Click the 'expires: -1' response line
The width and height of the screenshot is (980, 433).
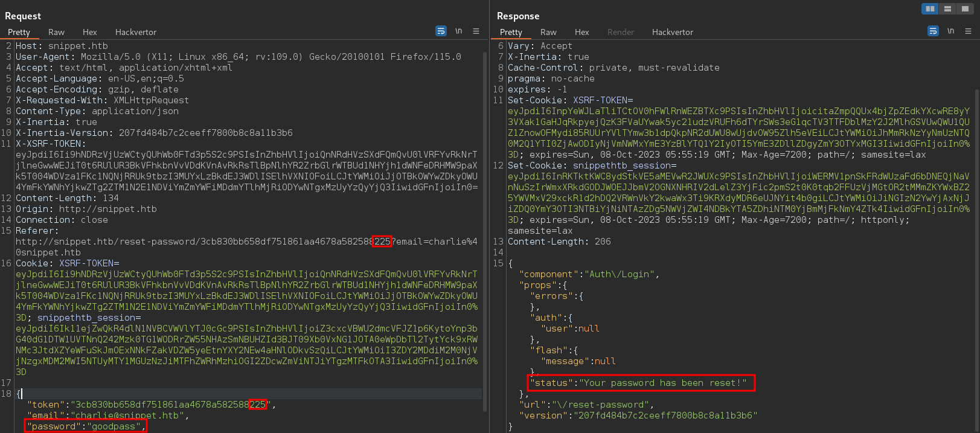537,89
